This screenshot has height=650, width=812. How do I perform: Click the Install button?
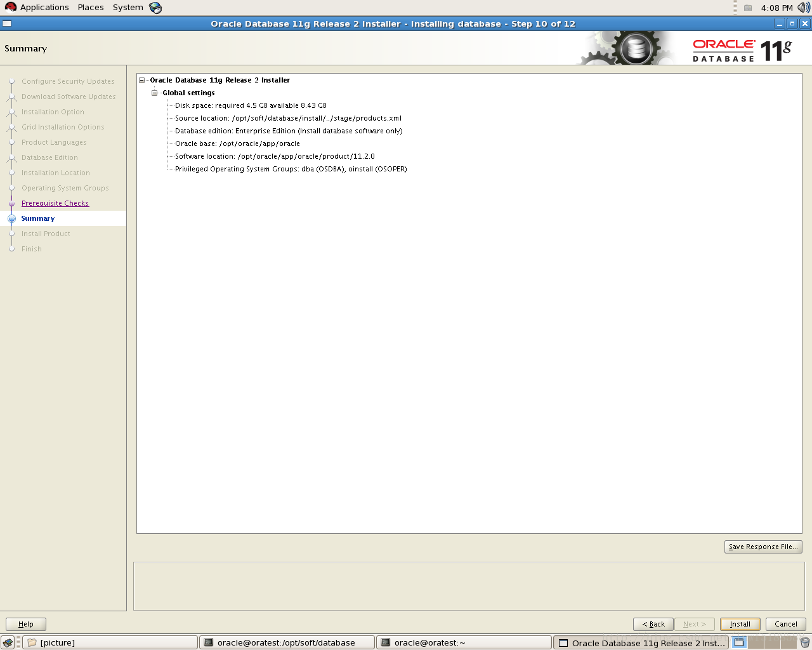click(740, 624)
